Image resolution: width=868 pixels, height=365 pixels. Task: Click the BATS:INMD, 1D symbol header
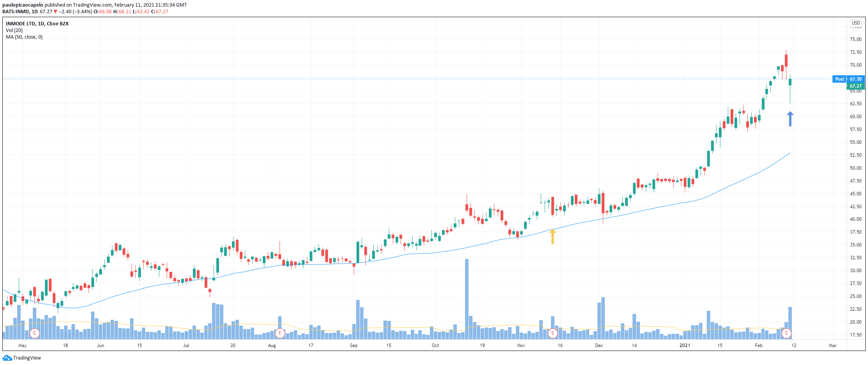tap(20, 12)
